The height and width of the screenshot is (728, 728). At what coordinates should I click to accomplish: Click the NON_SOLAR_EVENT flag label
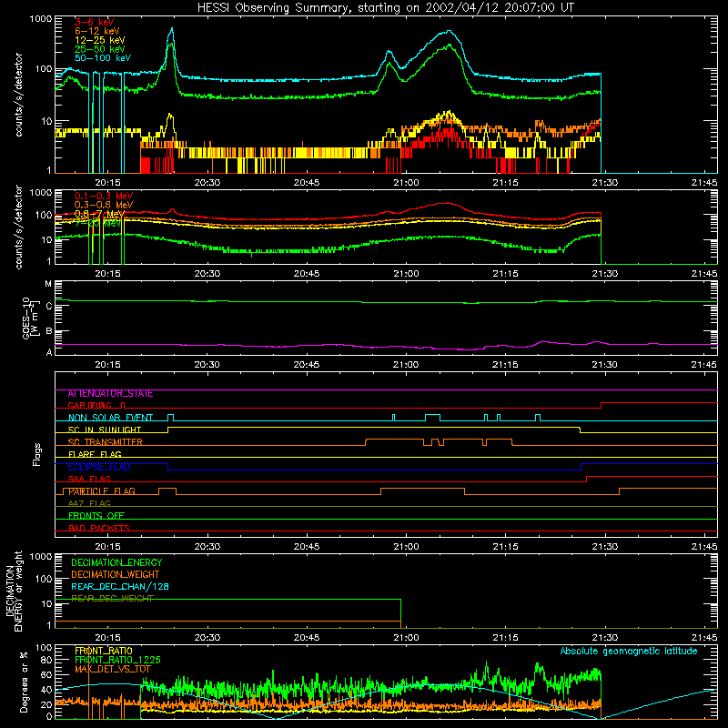(110, 418)
